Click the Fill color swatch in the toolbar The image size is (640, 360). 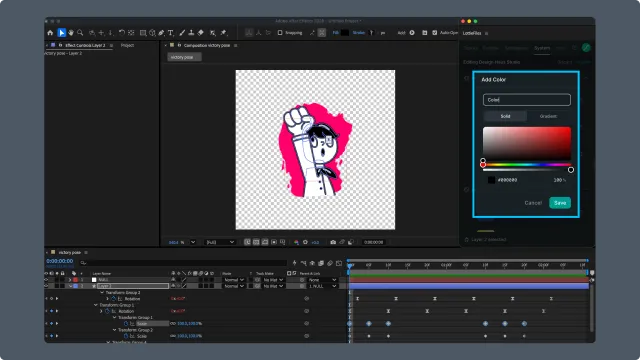345,33
